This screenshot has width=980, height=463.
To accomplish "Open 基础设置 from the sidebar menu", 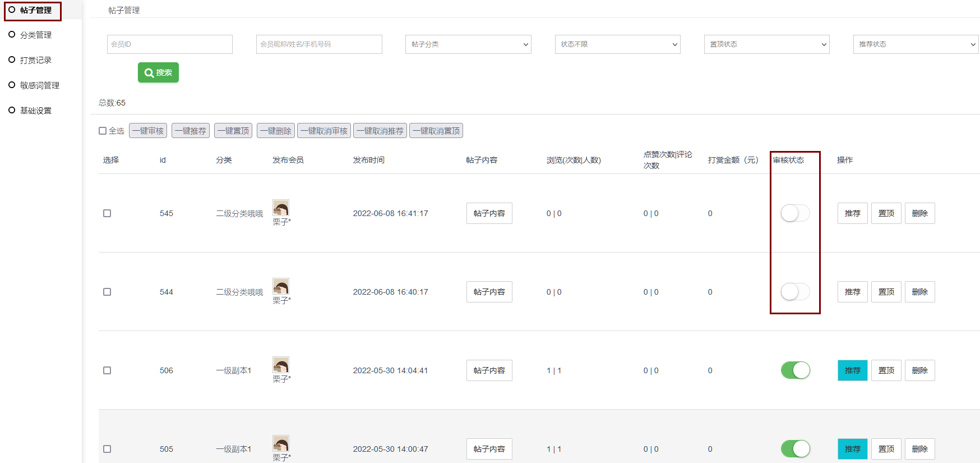I will tap(35, 111).
